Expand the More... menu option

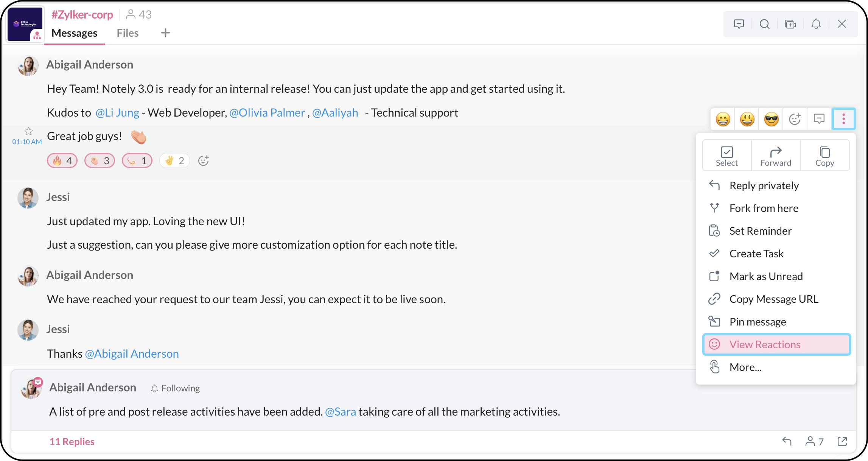[x=745, y=367]
